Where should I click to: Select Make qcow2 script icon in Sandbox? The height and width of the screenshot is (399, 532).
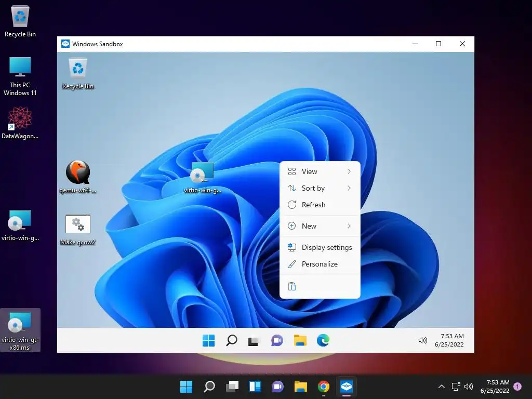pyautogui.click(x=78, y=230)
